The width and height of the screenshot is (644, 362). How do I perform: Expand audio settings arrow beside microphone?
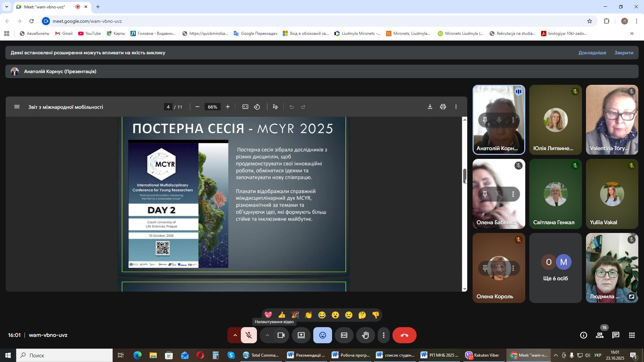(235, 335)
